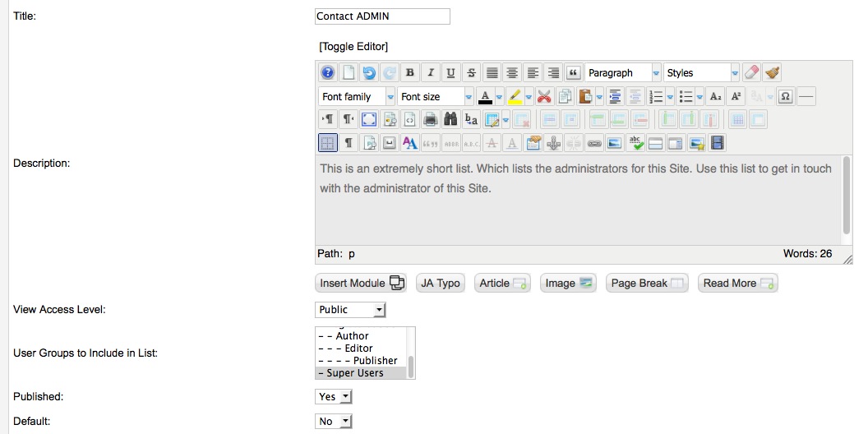Set left-to-right text direction

[328, 119]
